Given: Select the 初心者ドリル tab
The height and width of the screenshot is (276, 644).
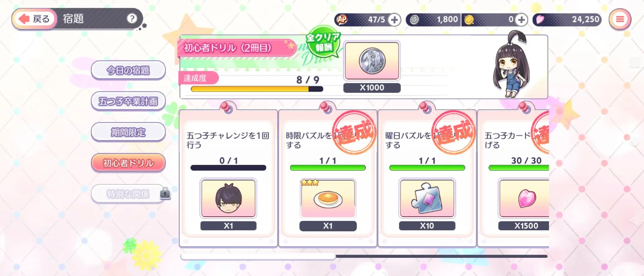Looking at the screenshot, I should click(128, 163).
